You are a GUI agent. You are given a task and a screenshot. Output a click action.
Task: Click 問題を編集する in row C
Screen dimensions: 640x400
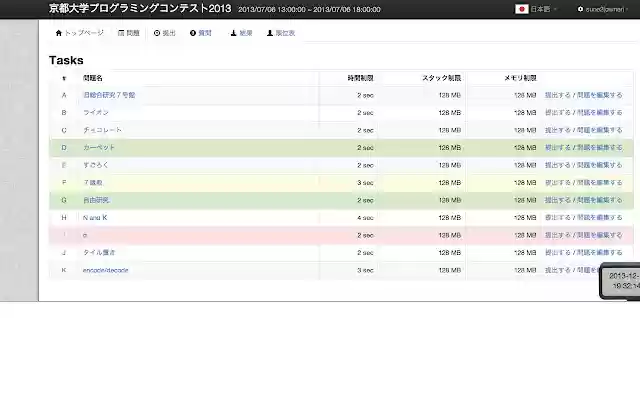(x=600, y=130)
